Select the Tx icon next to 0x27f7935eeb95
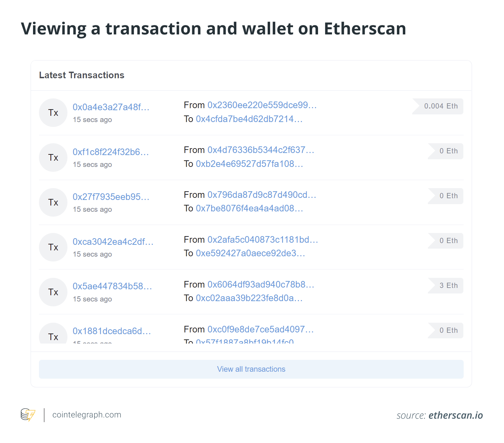504x443 pixels. point(53,202)
